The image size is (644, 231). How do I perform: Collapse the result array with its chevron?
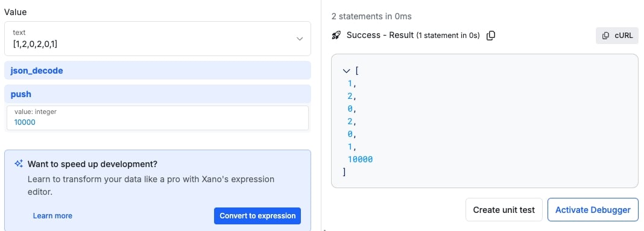(346, 71)
